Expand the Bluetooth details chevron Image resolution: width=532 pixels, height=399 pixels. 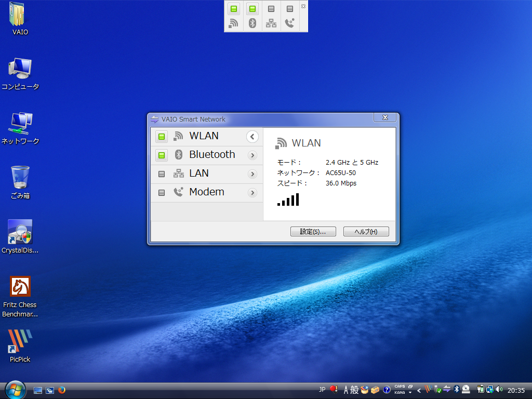[252, 155]
